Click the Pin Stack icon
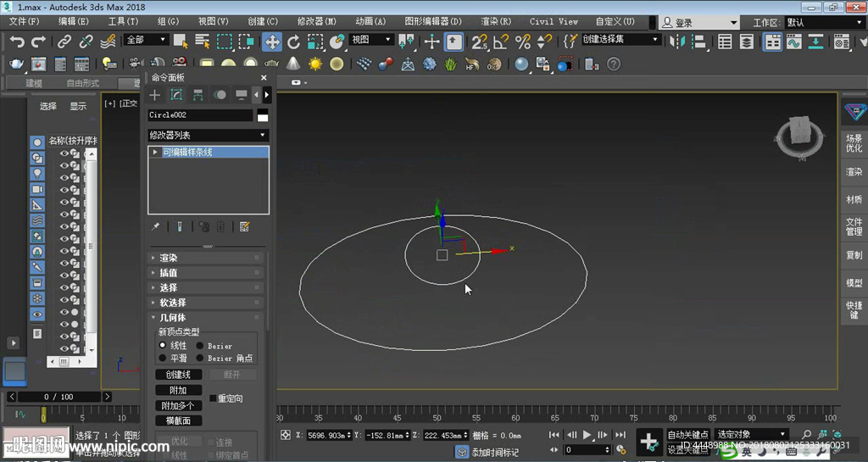Screen dimensions: 868x462 click(156, 227)
